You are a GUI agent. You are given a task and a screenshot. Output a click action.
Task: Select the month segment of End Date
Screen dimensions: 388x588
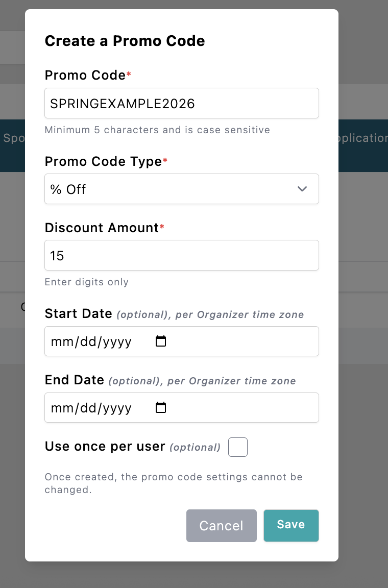(x=62, y=408)
